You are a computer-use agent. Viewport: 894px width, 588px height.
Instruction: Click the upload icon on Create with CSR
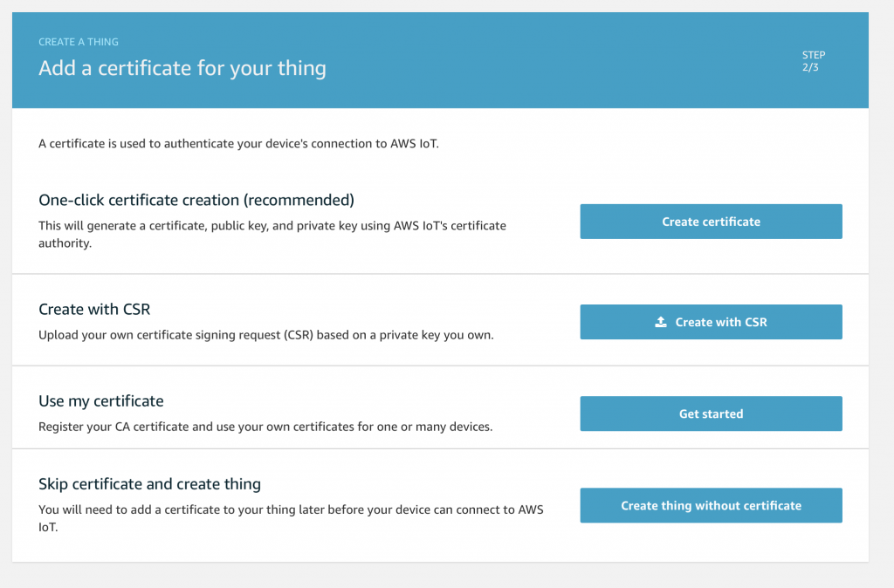(661, 322)
